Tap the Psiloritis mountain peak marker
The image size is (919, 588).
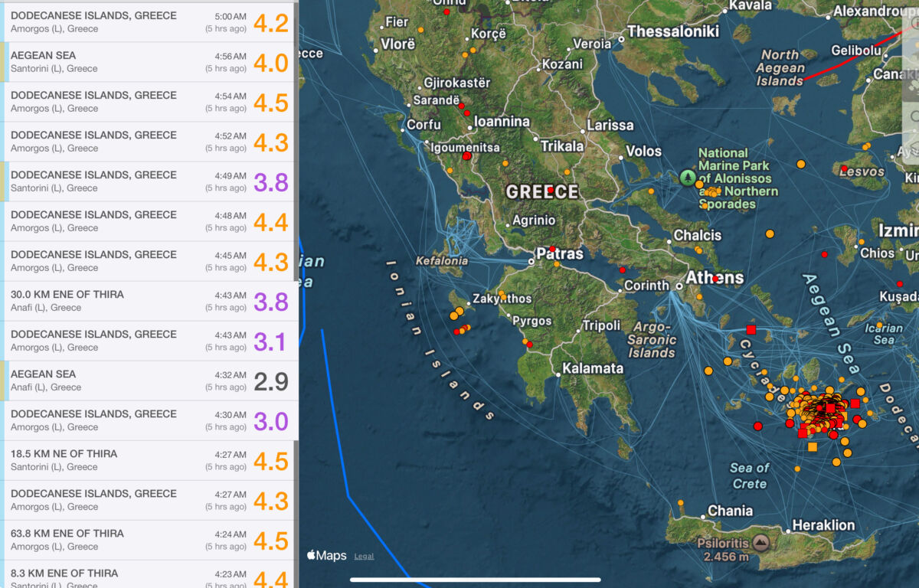coord(760,544)
